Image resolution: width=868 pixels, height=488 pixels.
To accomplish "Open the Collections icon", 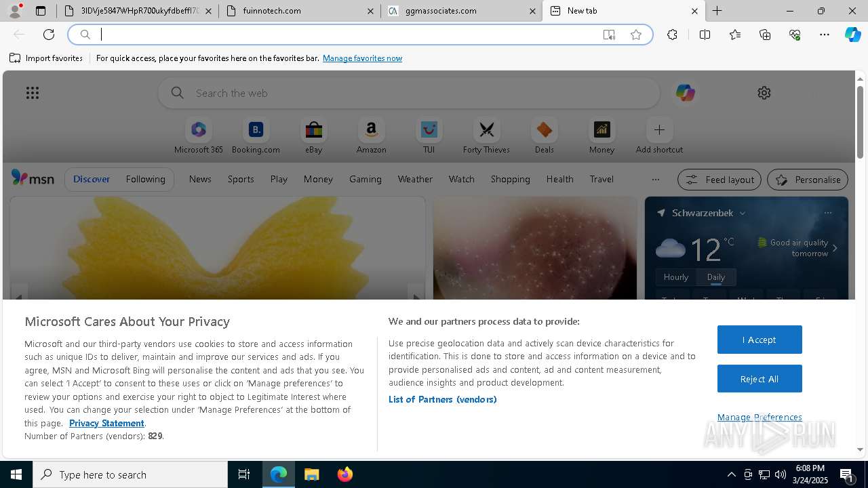I will 765,35.
